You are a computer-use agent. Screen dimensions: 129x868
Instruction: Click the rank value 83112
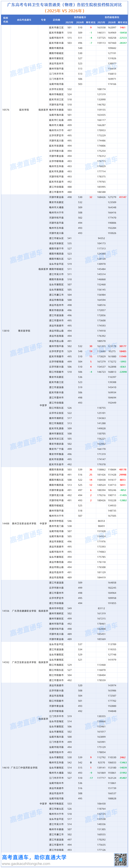click(101, 608)
